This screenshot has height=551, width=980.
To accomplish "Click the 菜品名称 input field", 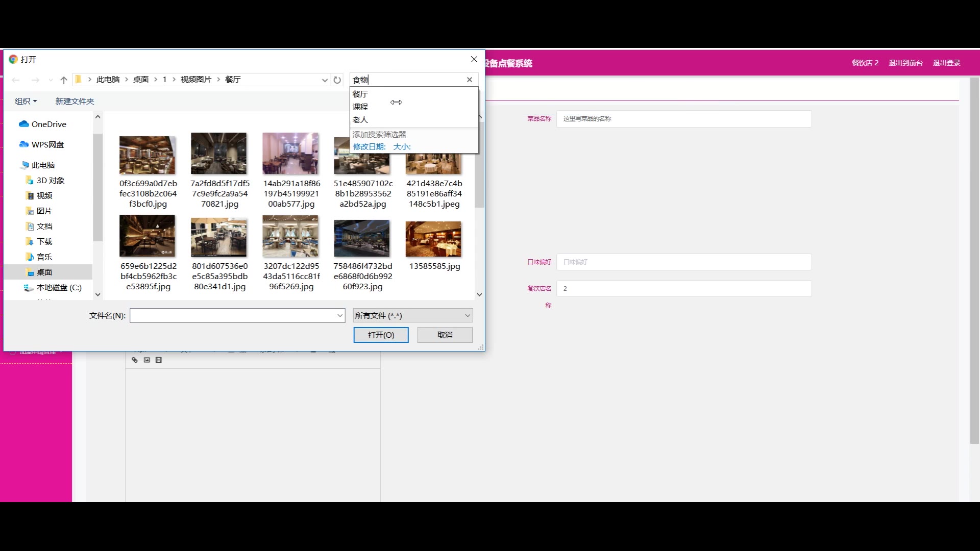I will point(683,118).
